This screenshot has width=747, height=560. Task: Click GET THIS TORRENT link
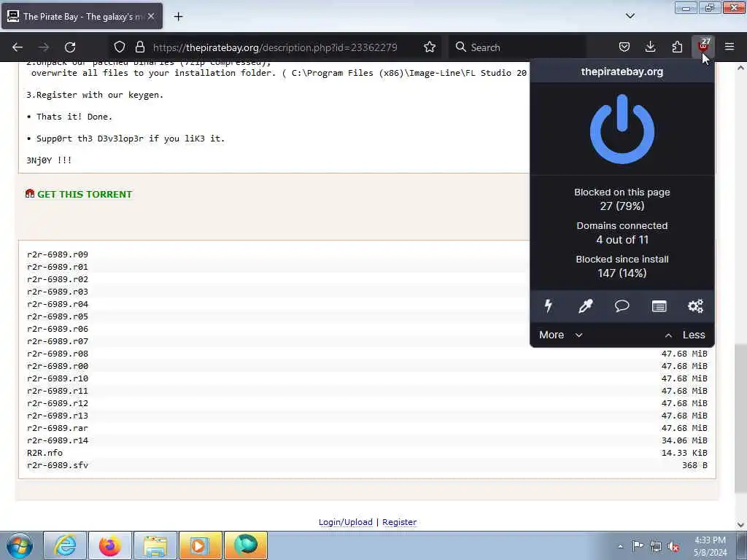point(85,194)
